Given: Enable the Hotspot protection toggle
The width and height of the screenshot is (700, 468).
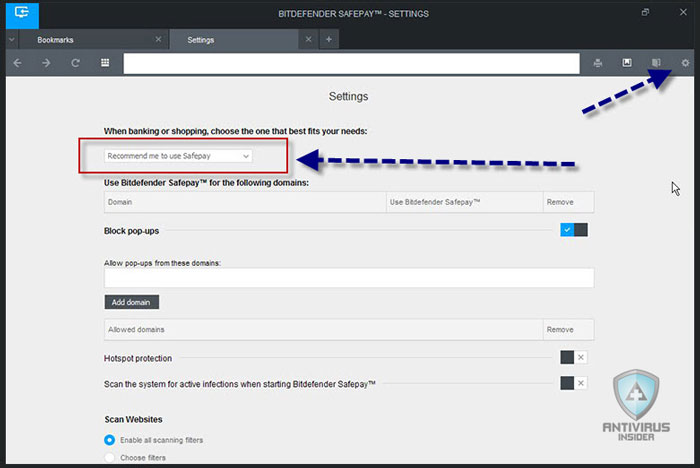Looking at the screenshot, I should point(574,357).
